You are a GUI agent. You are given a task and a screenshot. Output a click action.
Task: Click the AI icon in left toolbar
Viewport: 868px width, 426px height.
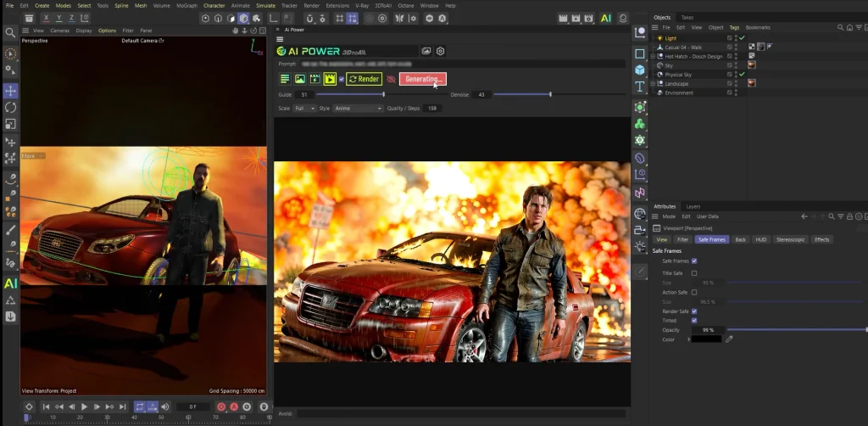coord(10,284)
